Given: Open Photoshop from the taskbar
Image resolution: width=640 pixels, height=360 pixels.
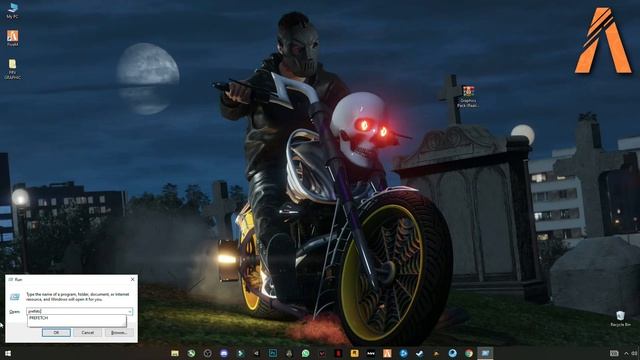Looking at the screenshot, I should pyautogui.click(x=273, y=353).
